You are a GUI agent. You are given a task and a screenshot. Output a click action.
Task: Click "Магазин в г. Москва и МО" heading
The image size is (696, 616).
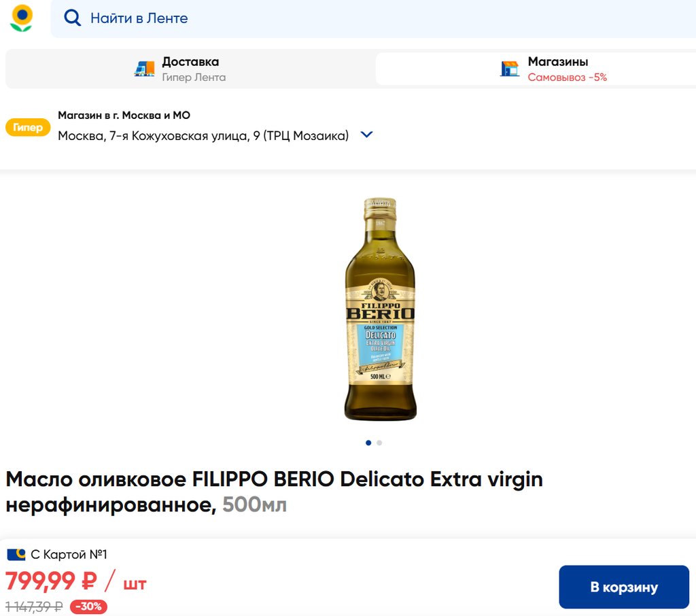tap(124, 116)
